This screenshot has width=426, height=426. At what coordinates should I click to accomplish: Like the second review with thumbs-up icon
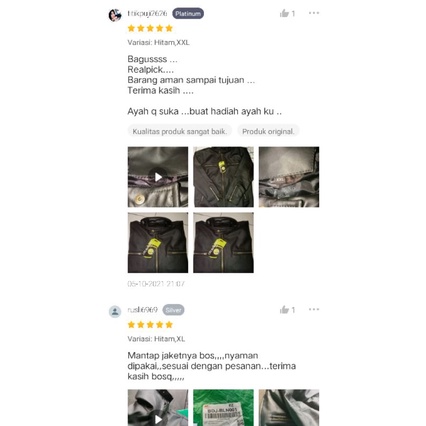pyautogui.click(x=284, y=310)
